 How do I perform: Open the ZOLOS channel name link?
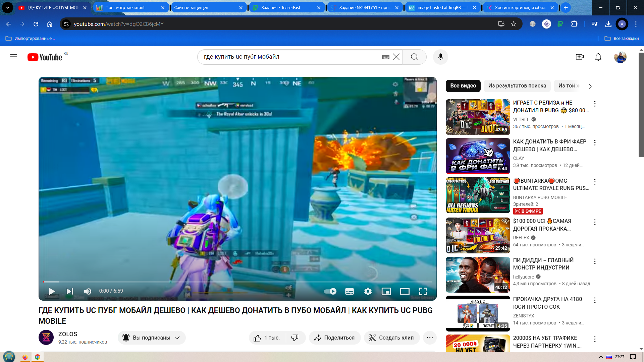[x=68, y=334]
